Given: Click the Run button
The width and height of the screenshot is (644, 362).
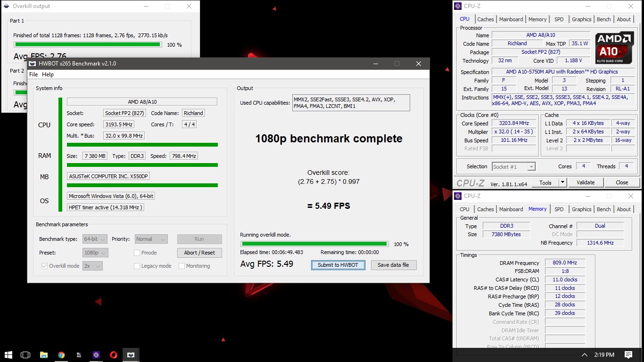Looking at the screenshot, I should [x=199, y=239].
